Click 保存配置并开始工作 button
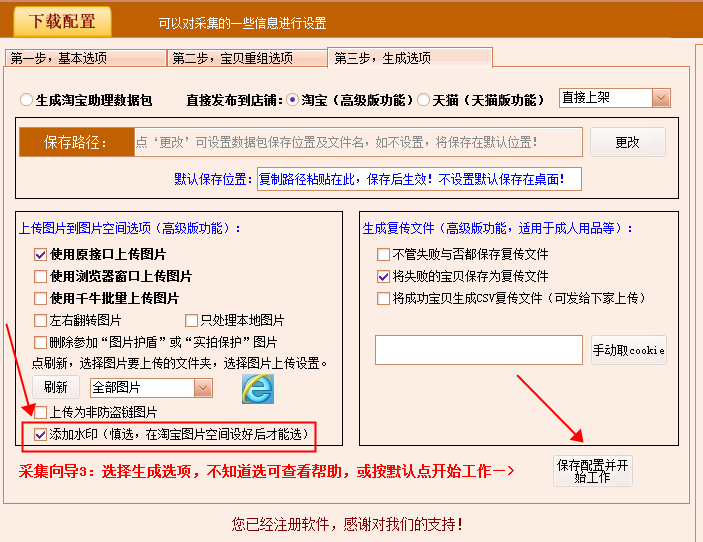Screen dimensions: 703x542 tap(593, 471)
